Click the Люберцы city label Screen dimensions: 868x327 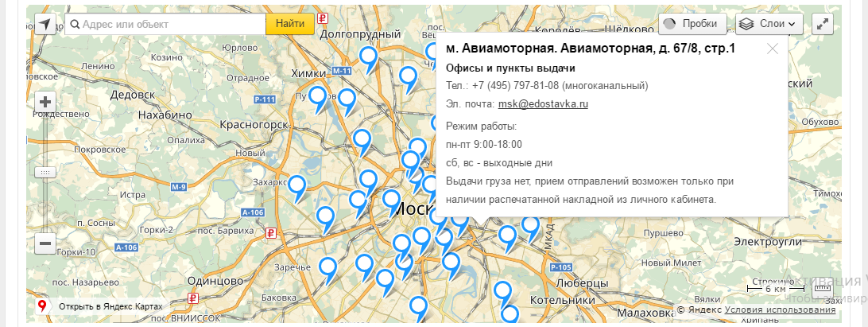click(x=581, y=283)
